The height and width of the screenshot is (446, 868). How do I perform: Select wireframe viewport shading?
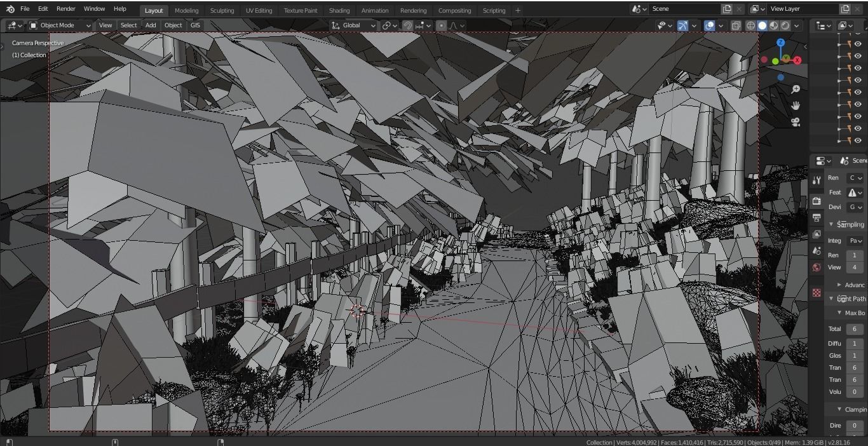pyautogui.click(x=750, y=25)
